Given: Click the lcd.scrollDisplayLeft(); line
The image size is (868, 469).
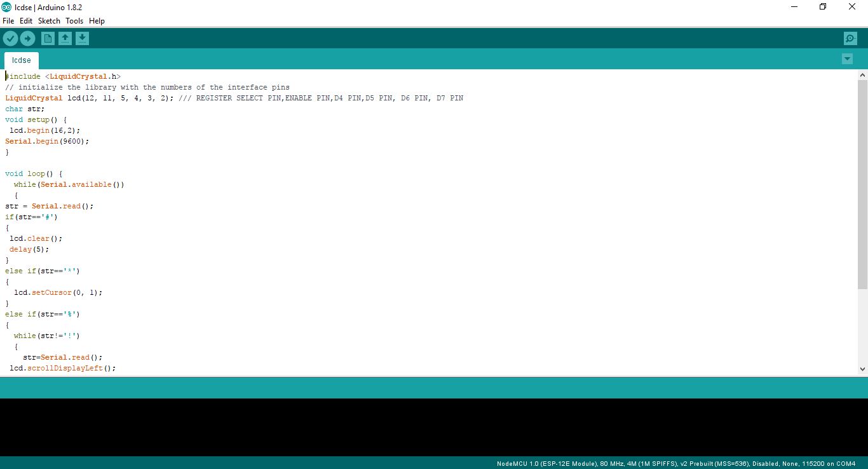Looking at the screenshot, I should tap(63, 368).
